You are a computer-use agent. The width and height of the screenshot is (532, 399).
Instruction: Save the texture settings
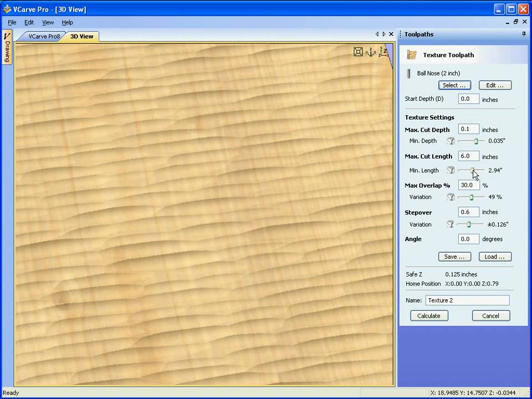(x=454, y=257)
